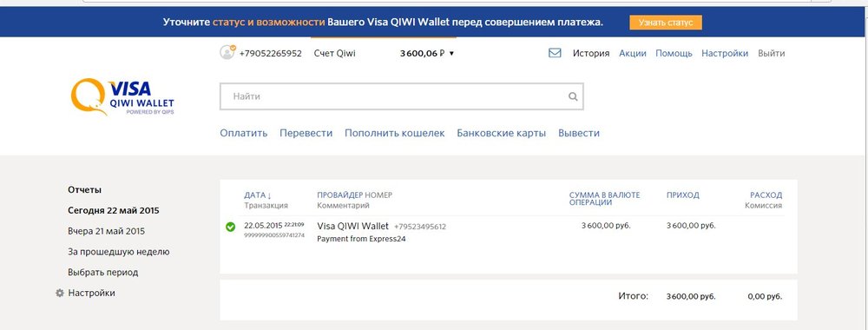This screenshot has height=330, width=868.
Task: Click the Помощь link
Action: point(674,53)
